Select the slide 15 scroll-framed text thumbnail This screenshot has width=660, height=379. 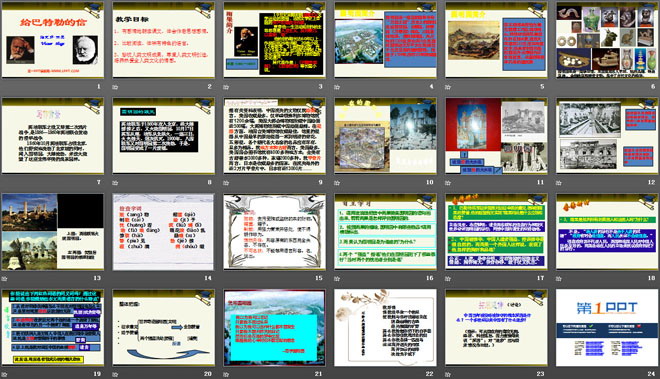tap(274, 232)
